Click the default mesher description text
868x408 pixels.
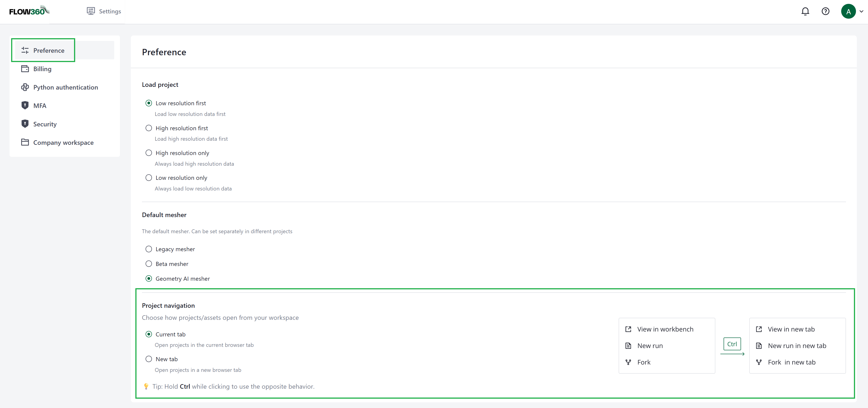(x=217, y=231)
